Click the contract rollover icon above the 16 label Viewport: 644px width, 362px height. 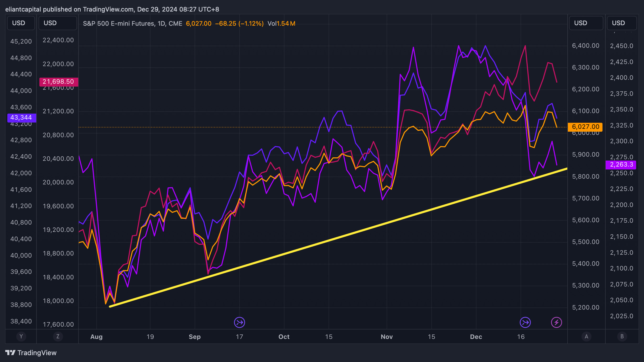point(525,322)
